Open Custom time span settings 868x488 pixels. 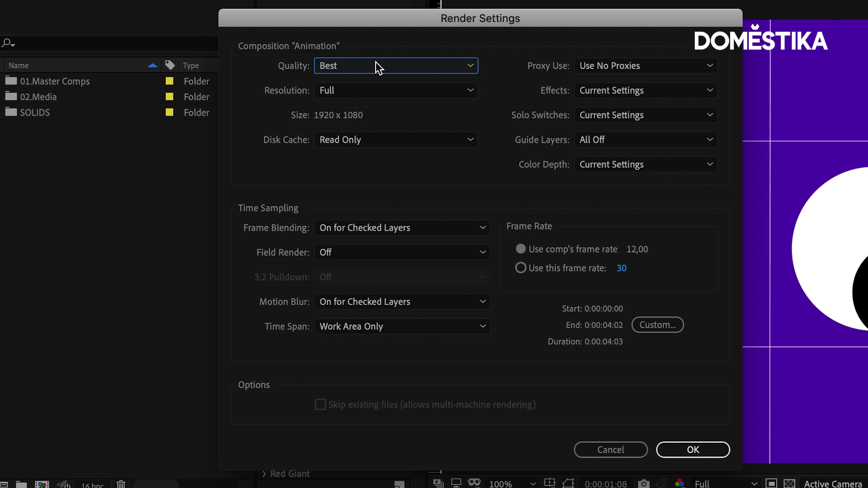coord(657,325)
